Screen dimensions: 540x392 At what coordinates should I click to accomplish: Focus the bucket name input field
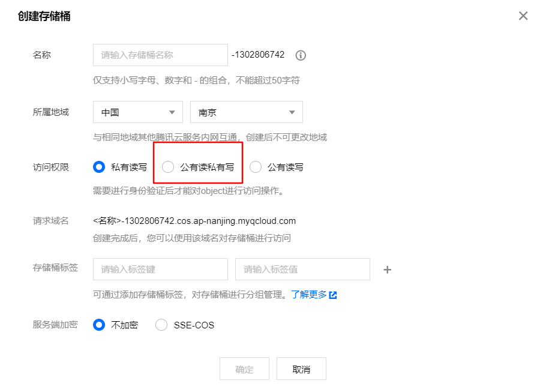[x=160, y=55]
